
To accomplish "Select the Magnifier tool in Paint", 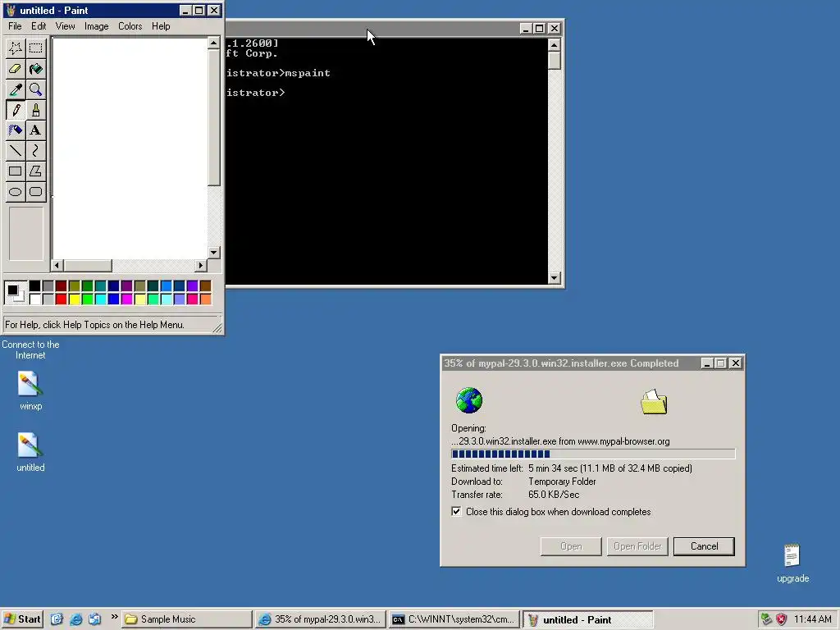I will [36, 89].
